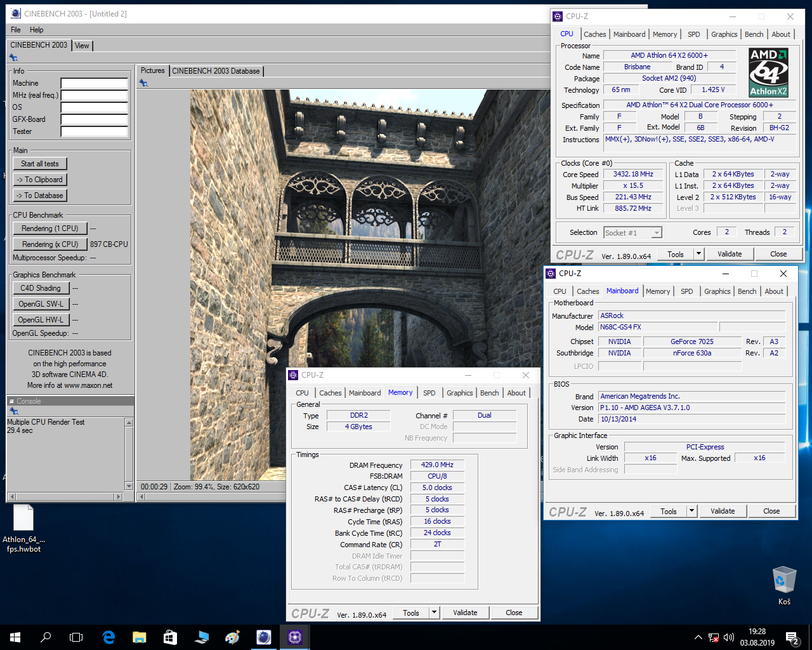
Task: Open CINEBENCH File menu
Action: point(16,30)
